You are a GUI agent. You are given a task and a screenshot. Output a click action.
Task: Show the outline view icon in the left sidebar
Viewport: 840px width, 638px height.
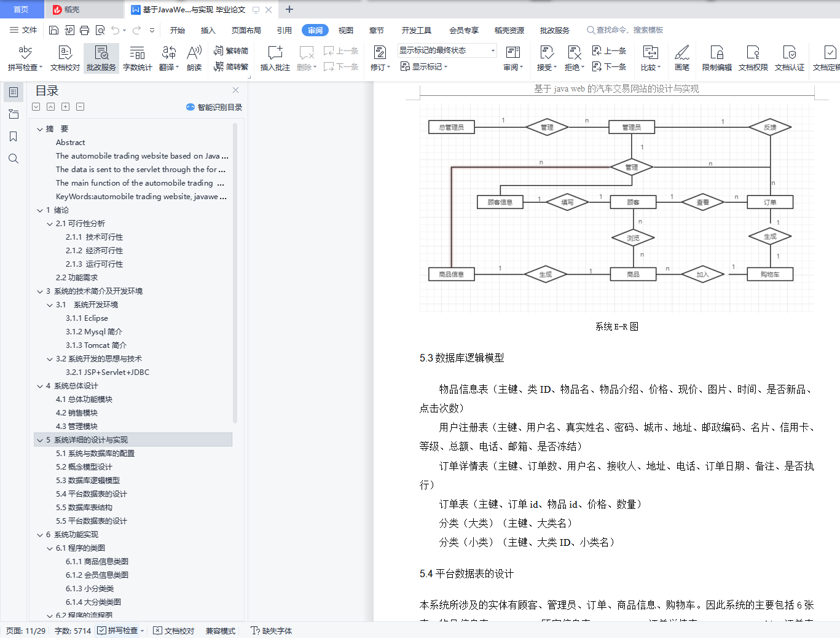click(14, 92)
